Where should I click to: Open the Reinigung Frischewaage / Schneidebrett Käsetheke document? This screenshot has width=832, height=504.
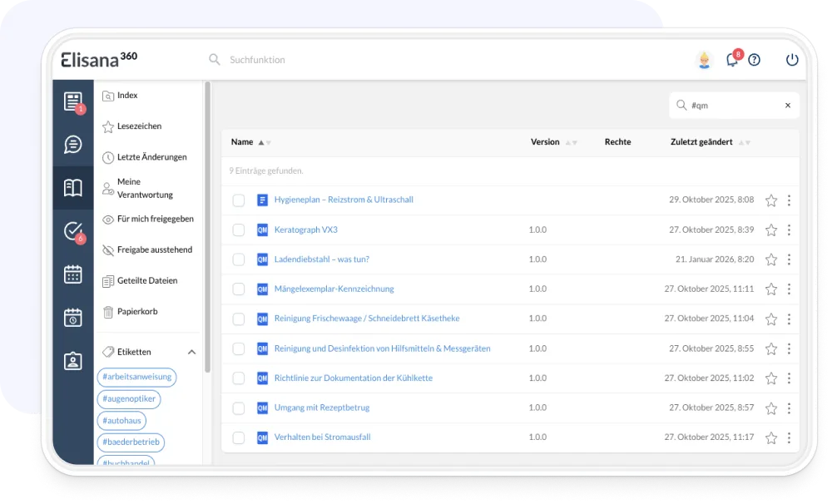(x=367, y=319)
